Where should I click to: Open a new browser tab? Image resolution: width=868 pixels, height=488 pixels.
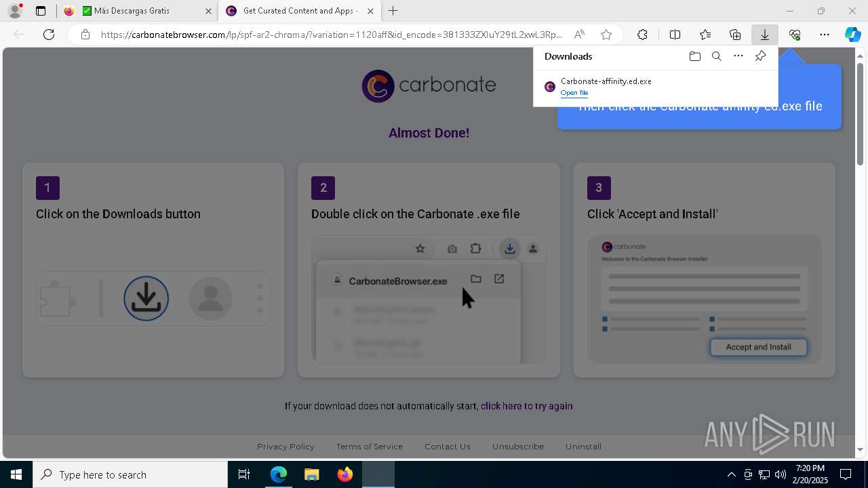pyautogui.click(x=393, y=11)
